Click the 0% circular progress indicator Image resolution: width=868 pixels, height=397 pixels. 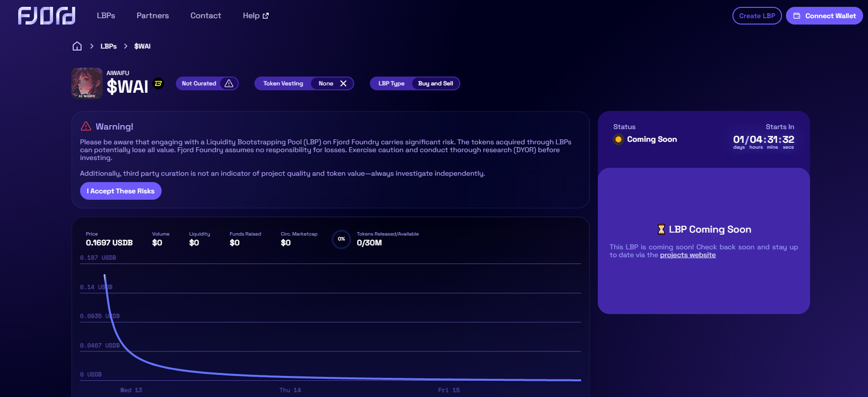point(341,239)
